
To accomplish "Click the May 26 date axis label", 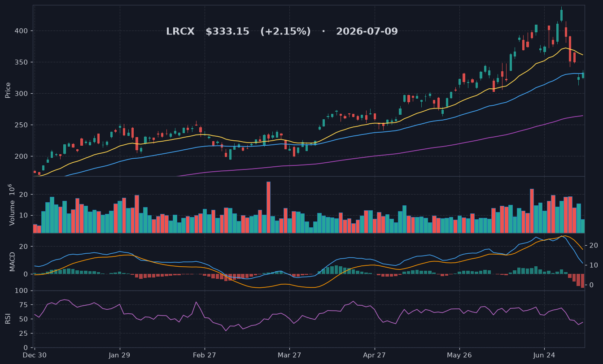I will 459,355.
